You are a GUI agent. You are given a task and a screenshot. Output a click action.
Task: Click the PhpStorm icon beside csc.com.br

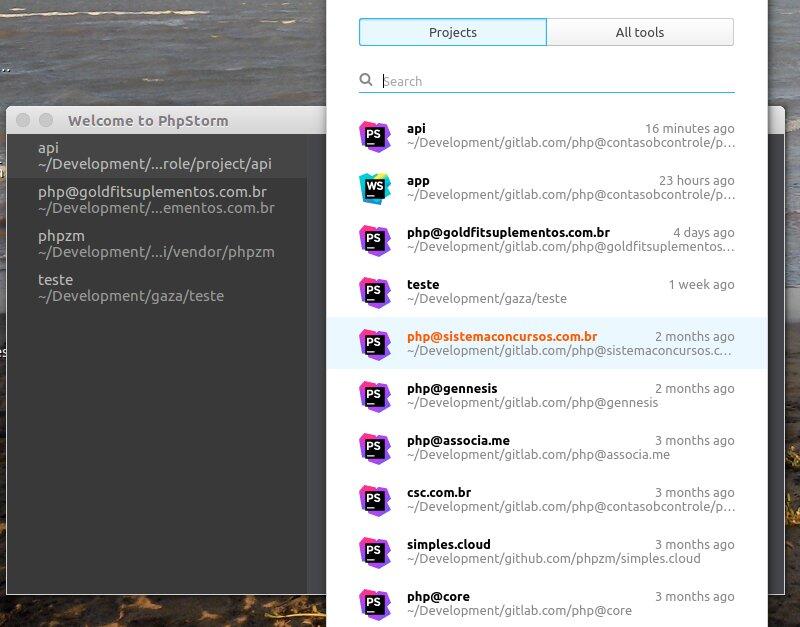[375, 500]
